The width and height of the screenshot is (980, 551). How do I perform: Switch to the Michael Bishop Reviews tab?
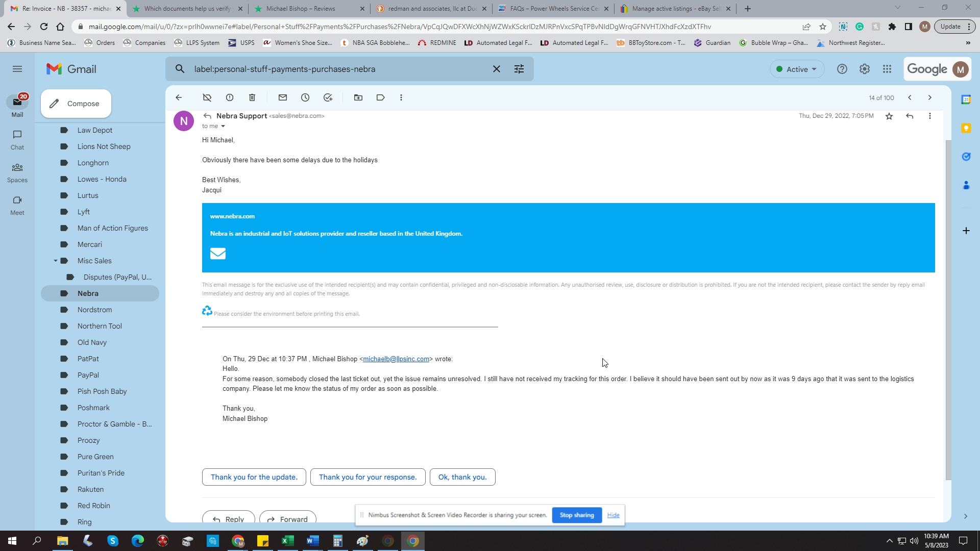(x=301, y=9)
